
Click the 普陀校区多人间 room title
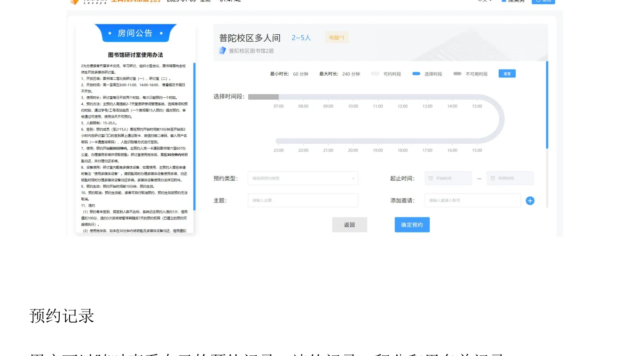[x=250, y=38]
